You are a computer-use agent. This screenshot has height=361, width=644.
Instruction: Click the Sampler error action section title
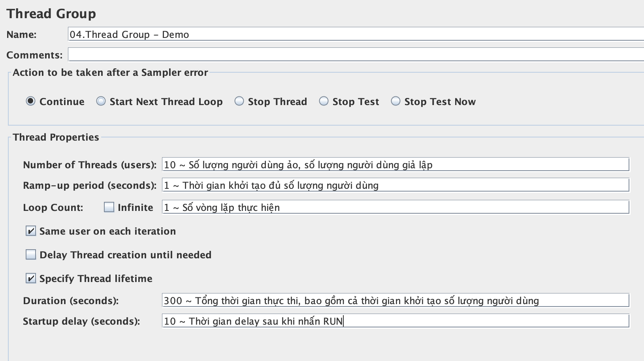tap(110, 73)
